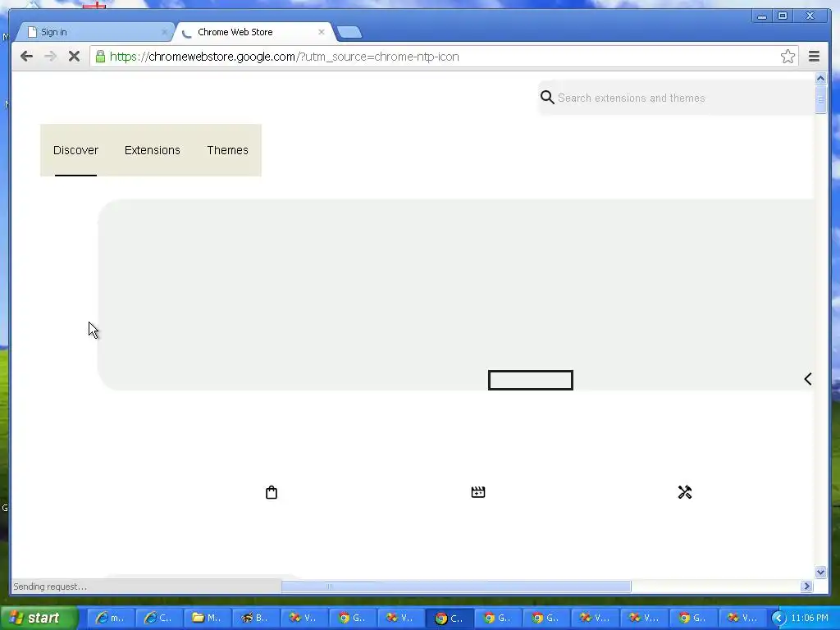Viewport: 840px width, 630px height.
Task: Stop loading the page with the X button
Action: (74, 57)
